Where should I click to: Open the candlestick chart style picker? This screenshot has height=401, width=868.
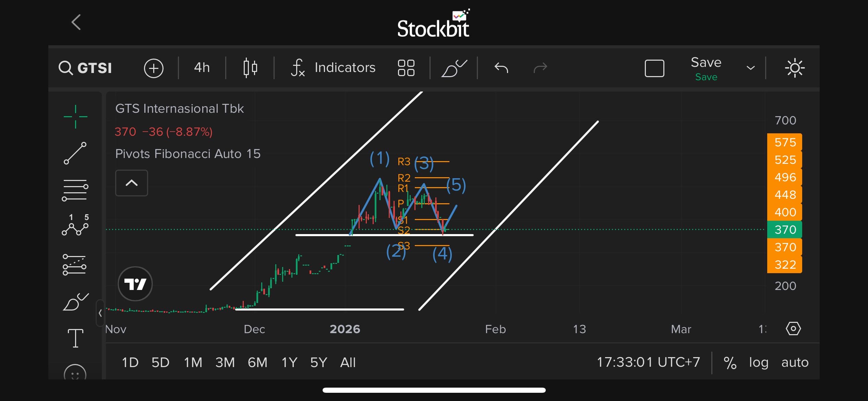pos(250,68)
